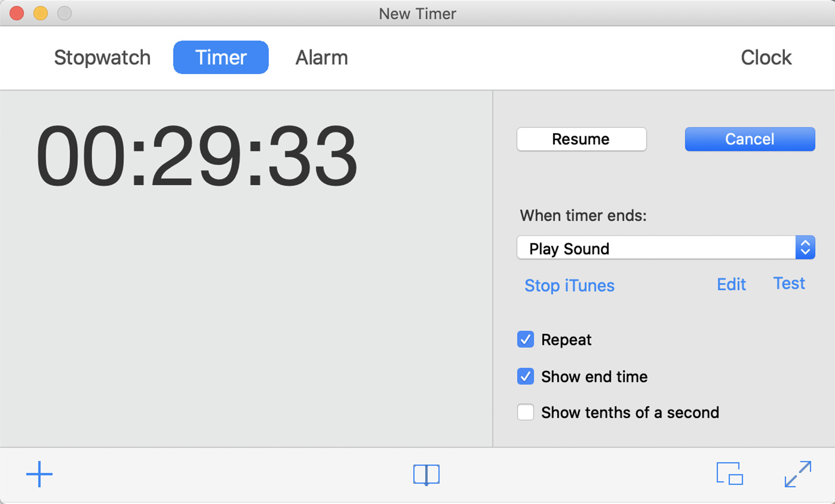Enter full screen with the expand arrows
Screen dimensions: 835x504
point(798,474)
